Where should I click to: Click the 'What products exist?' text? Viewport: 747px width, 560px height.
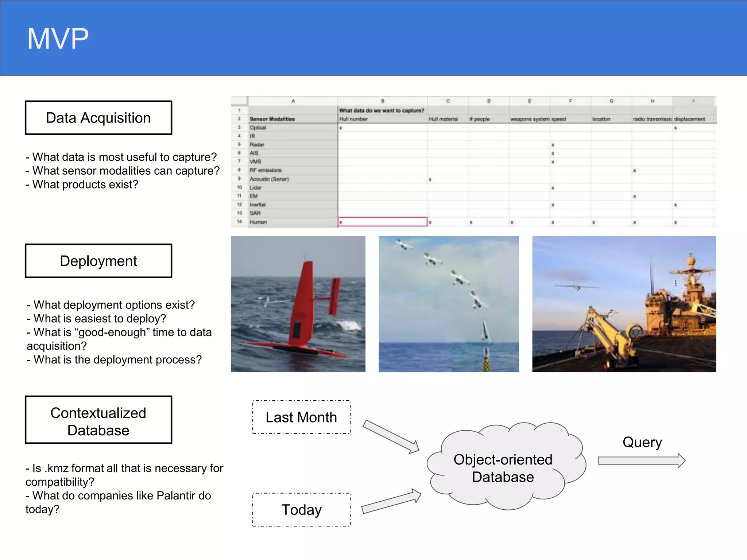point(82,184)
